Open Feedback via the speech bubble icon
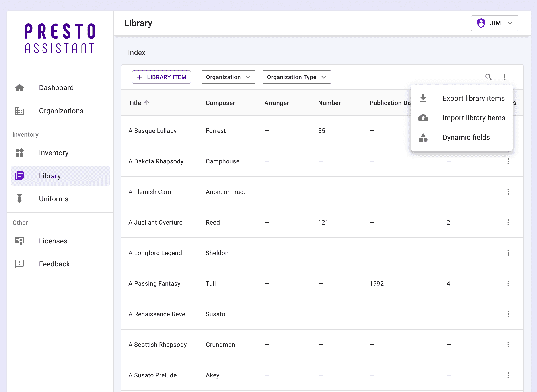This screenshot has height=392, width=537. coord(19,264)
